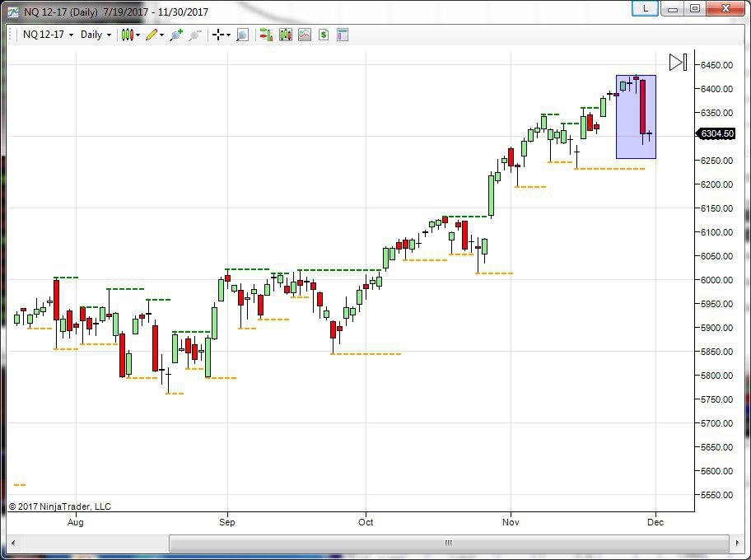Click the 6450.00 price axis label
Viewport: 751px width, 560px height.
pyautogui.click(x=716, y=65)
